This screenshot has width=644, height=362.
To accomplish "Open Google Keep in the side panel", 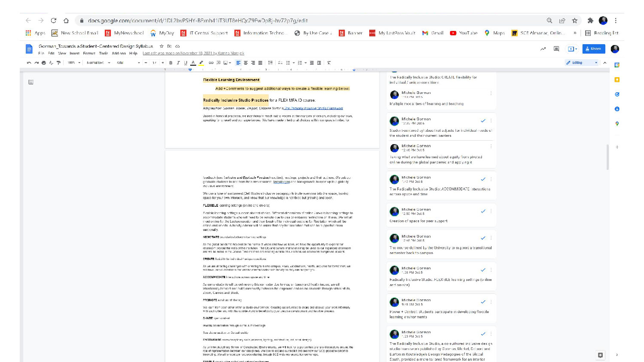I will click(x=617, y=80).
